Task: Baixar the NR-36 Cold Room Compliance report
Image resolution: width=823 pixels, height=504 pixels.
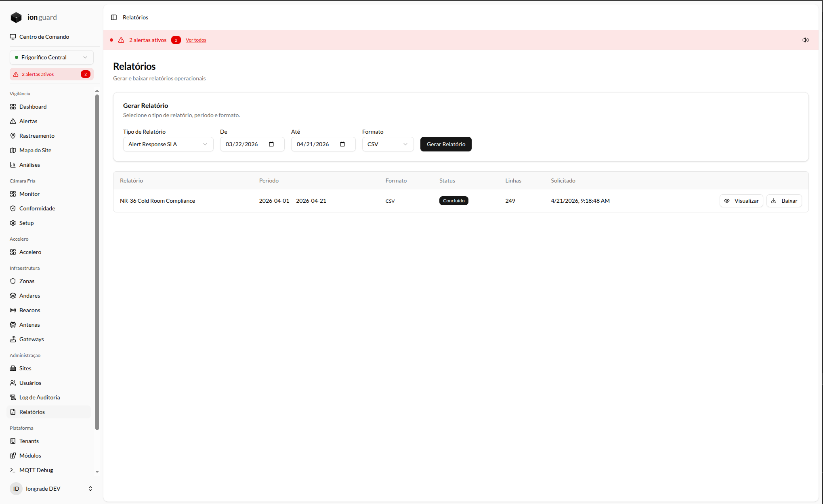Action: pos(784,201)
